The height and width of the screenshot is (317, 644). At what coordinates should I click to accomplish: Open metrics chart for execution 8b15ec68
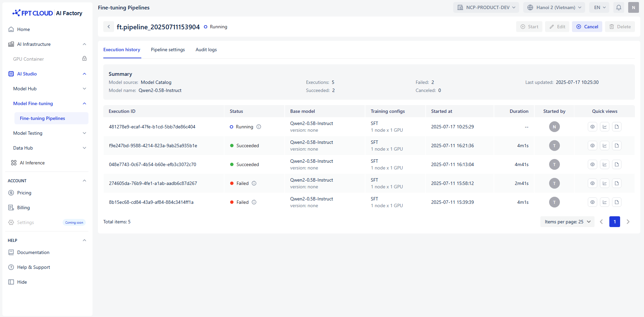604,202
